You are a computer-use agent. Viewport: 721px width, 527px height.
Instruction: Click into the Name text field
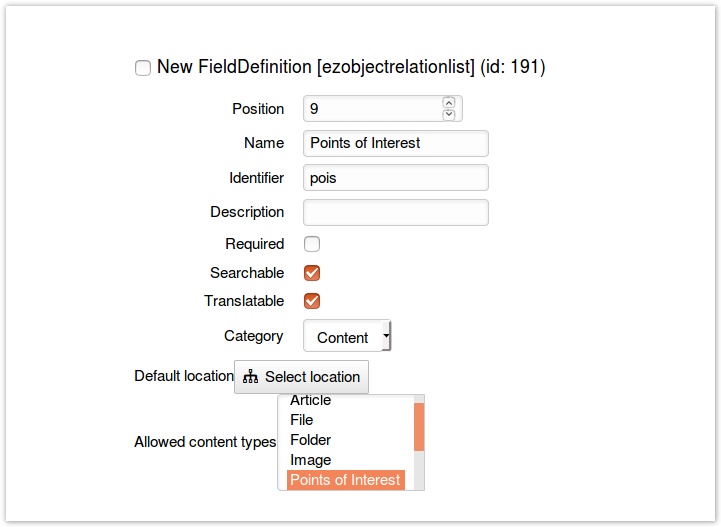tap(395, 143)
